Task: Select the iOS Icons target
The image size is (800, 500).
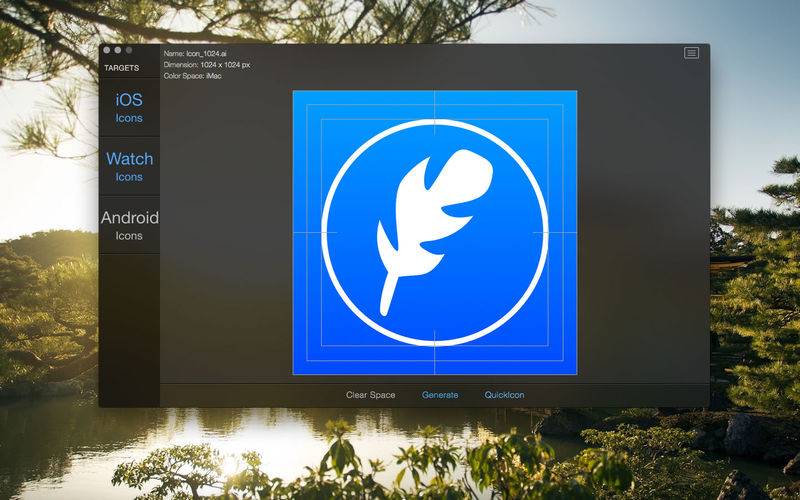Action: [x=129, y=108]
